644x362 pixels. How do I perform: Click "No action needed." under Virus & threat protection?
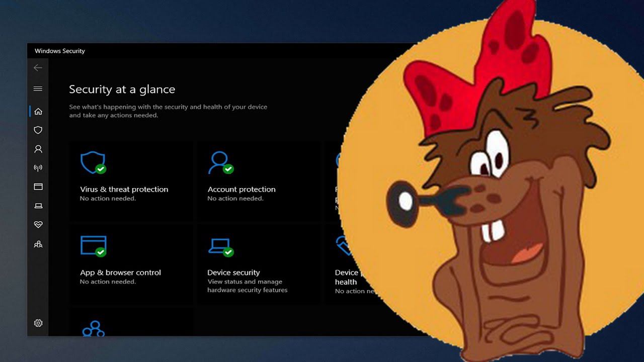tap(108, 199)
